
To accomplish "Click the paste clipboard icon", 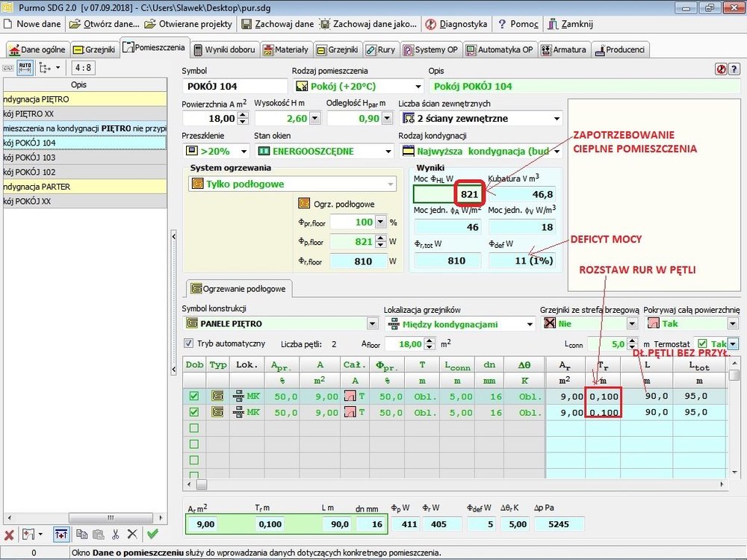I will coord(98,534).
